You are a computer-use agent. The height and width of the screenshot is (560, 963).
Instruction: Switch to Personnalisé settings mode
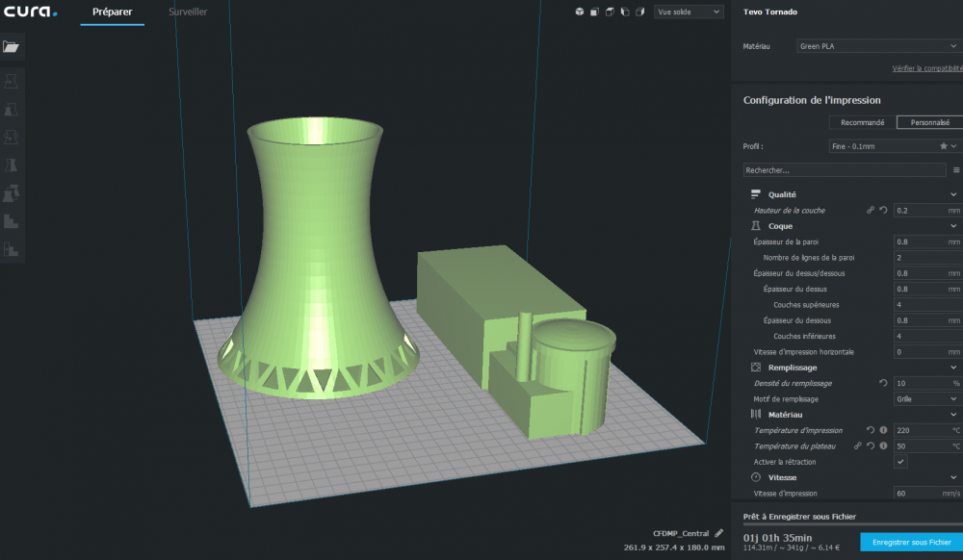929,122
